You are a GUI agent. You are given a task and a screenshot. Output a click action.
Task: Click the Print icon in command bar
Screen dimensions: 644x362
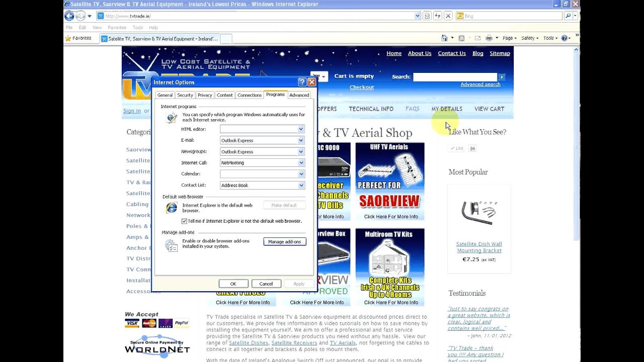[489, 38]
